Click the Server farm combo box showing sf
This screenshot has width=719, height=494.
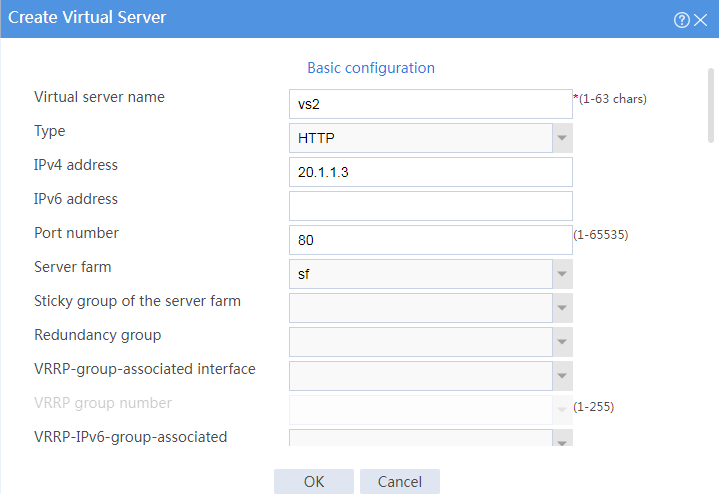click(420, 274)
